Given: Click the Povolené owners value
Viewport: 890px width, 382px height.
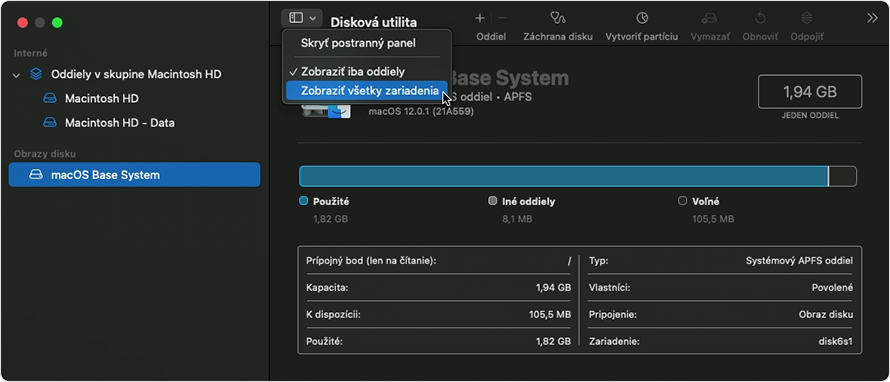Looking at the screenshot, I should (x=832, y=288).
